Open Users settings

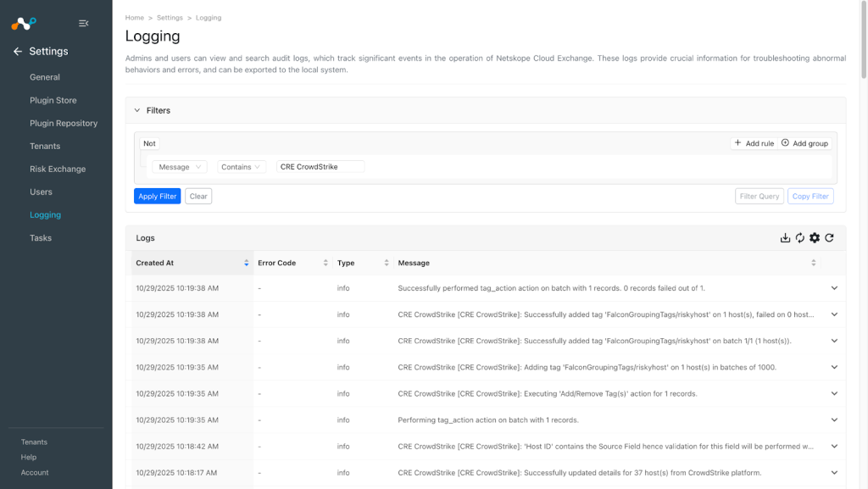coord(41,192)
